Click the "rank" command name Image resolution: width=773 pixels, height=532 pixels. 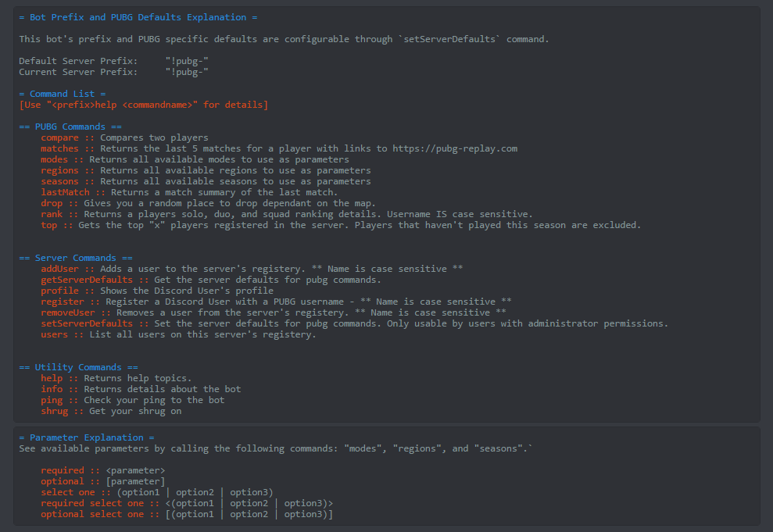point(52,214)
